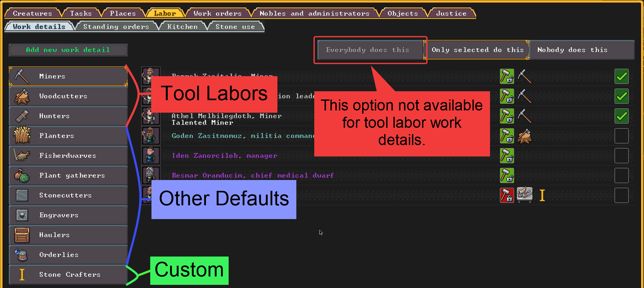The image size is (644, 288).
Task: Pick the Plant gatherers work detail icon
Action: (x=22, y=175)
